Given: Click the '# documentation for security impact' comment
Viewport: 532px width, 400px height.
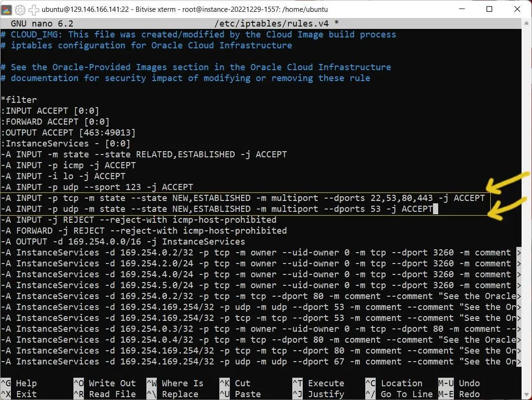Looking at the screenshot, I should pos(185,78).
